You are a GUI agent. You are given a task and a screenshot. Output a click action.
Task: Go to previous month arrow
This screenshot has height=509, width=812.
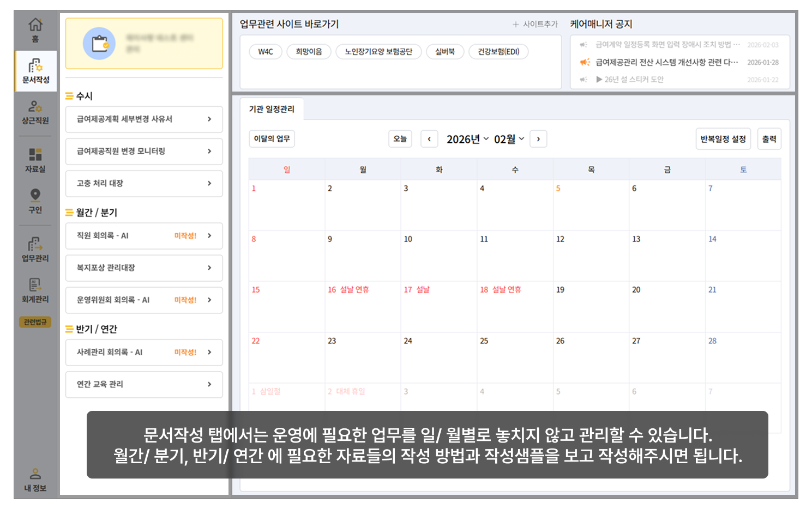click(x=429, y=139)
